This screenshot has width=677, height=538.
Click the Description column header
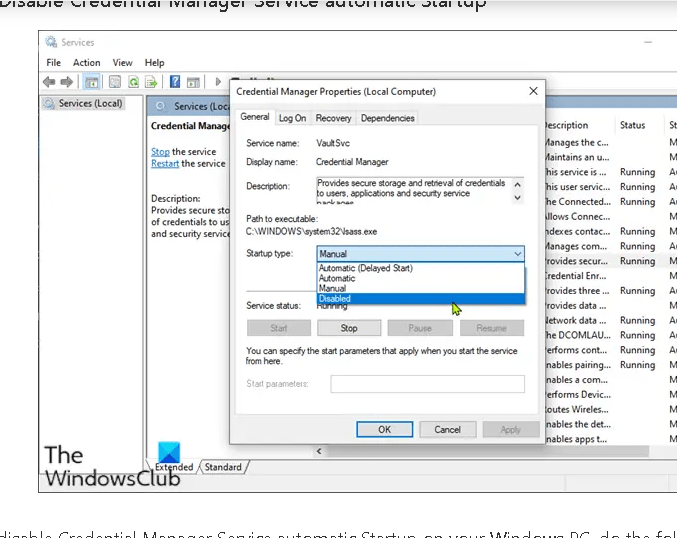566,125
